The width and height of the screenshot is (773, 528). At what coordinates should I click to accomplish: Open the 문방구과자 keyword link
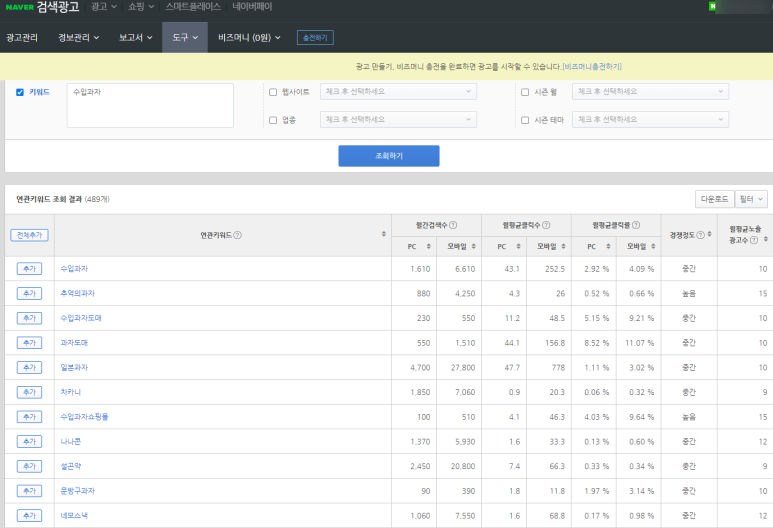pos(77,491)
